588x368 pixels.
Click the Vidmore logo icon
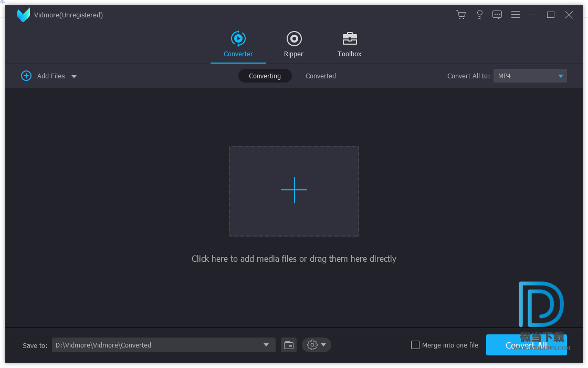pos(23,15)
